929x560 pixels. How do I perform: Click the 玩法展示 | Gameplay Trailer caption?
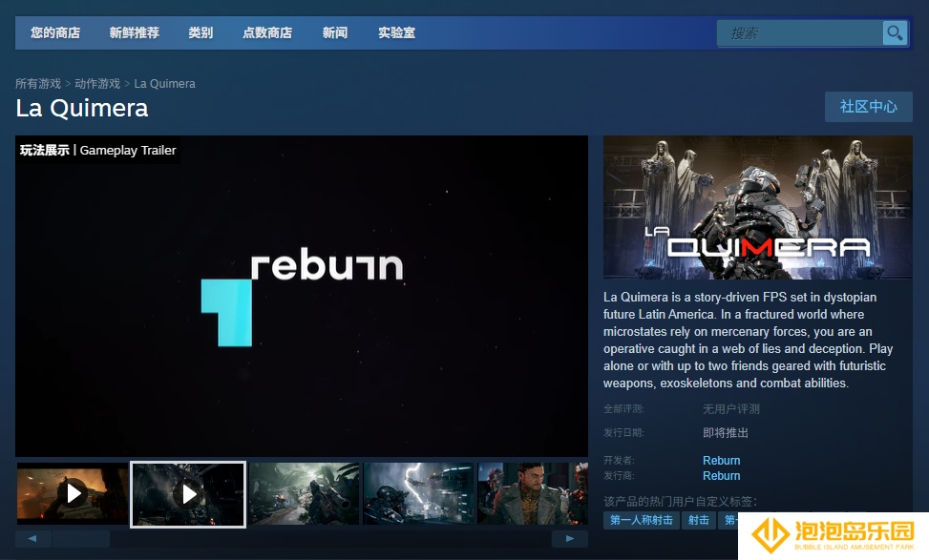[x=97, y=151]
